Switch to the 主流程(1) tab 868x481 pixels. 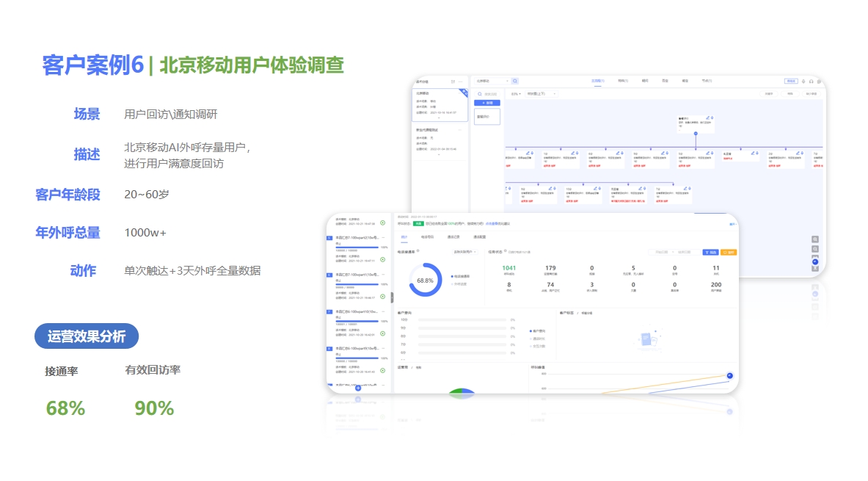tap(598, 81)
